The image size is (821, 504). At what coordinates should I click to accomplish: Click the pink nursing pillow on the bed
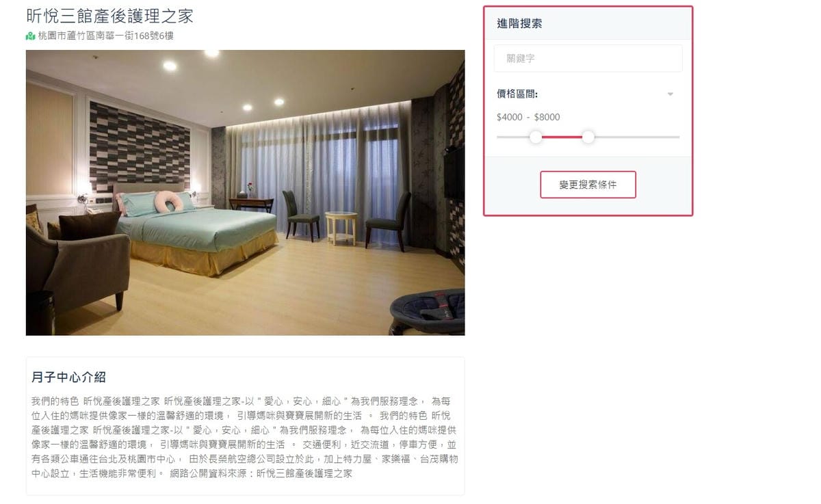click(x=167, y=201)
